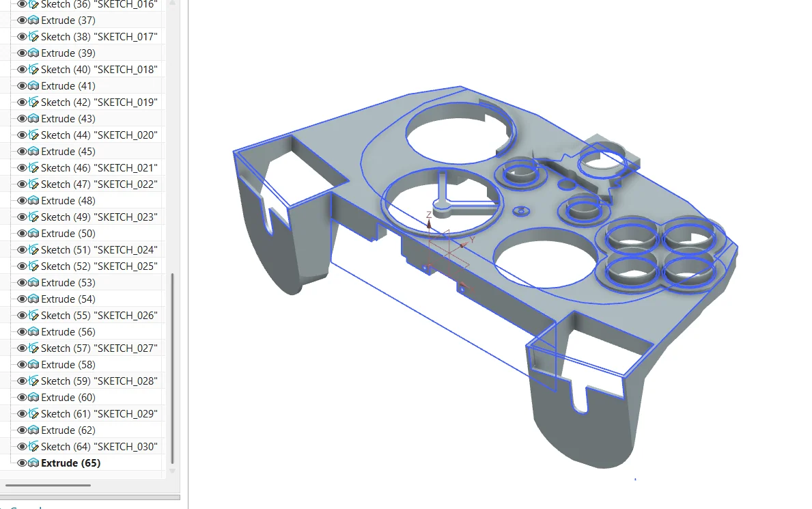The width and height of the screenshot is (812, 509).
Task: Hide Extrude (37) using its eye icon
Action: [22, 20]
